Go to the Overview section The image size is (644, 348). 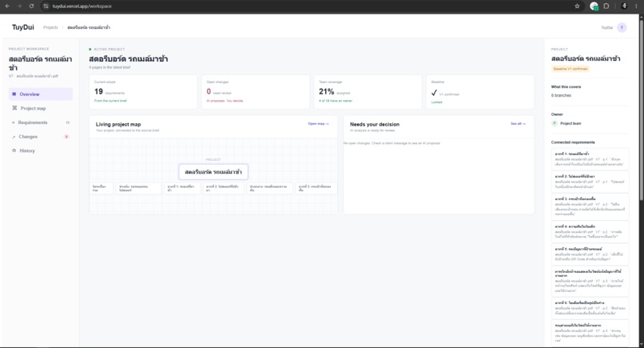pyautogui.click(x=41, y=94)
